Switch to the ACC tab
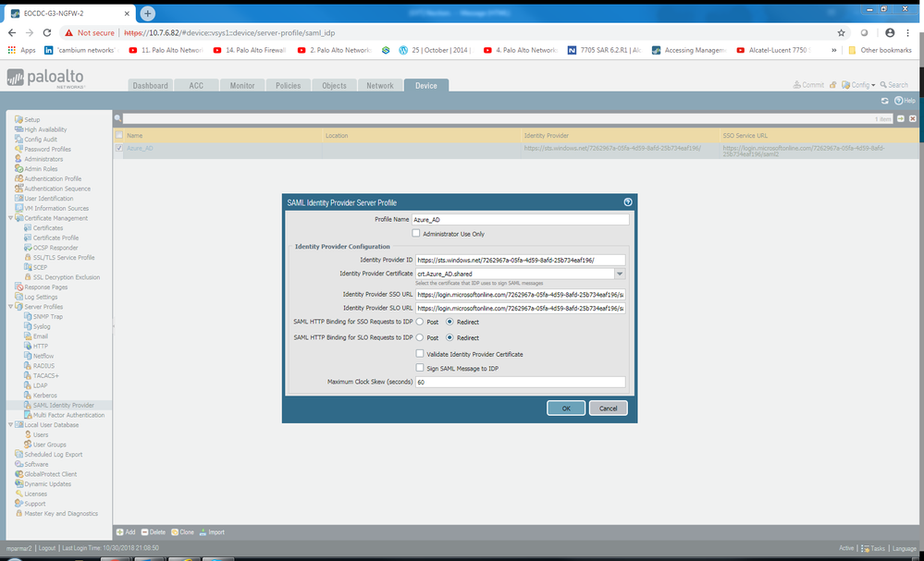Viewport: 924px width, 561px height. [196, 85]
